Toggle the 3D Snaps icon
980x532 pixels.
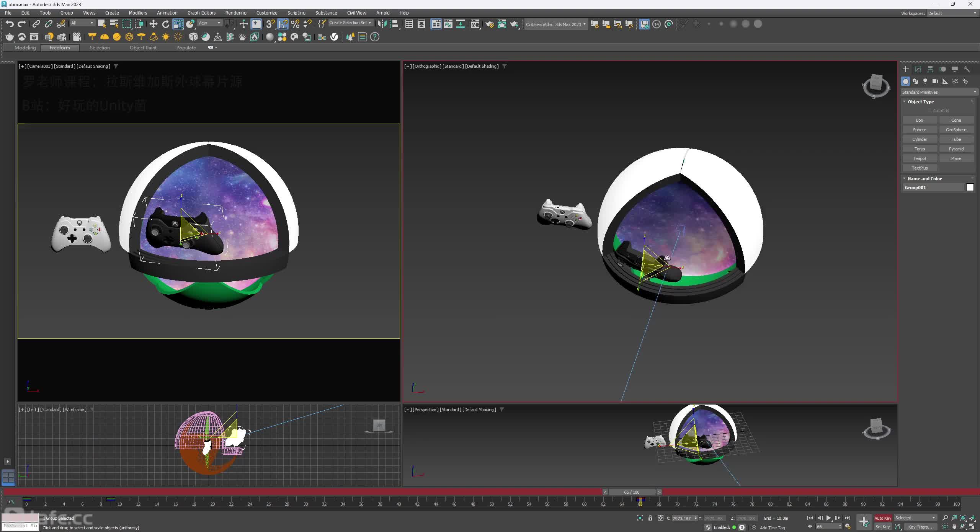[x=270, y=24]
